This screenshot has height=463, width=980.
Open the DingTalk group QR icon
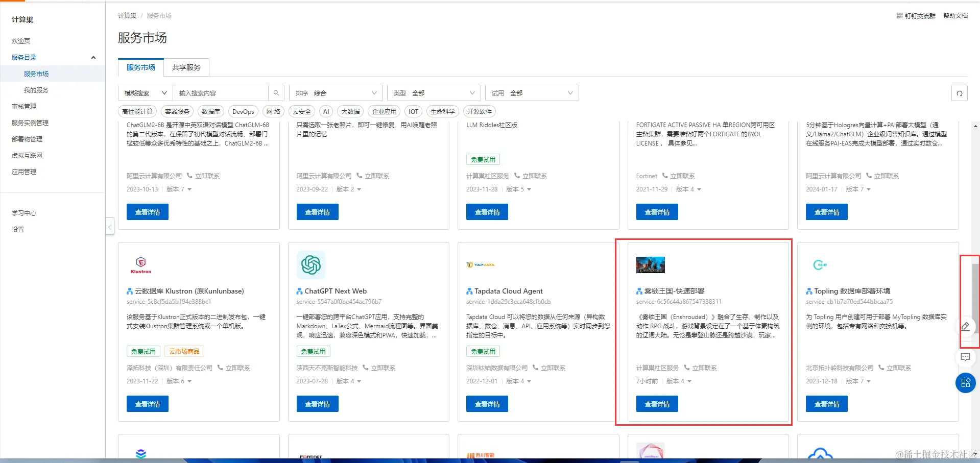point(900,16)
